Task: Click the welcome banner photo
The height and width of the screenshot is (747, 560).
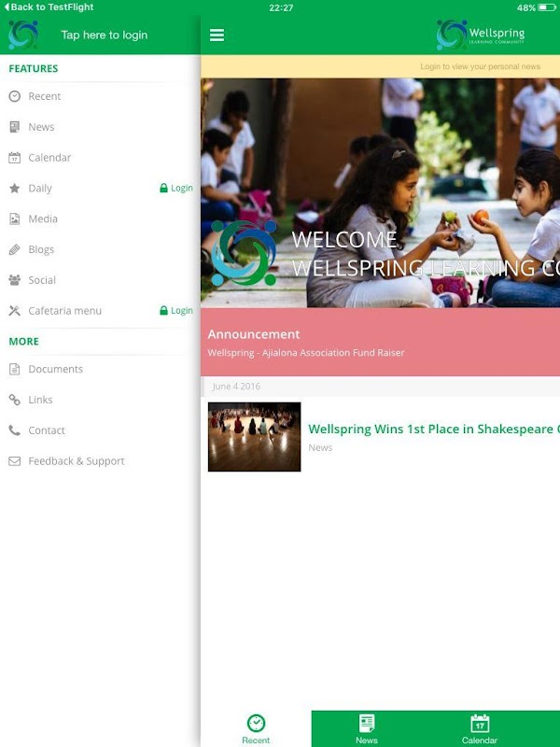Action: 381,193
